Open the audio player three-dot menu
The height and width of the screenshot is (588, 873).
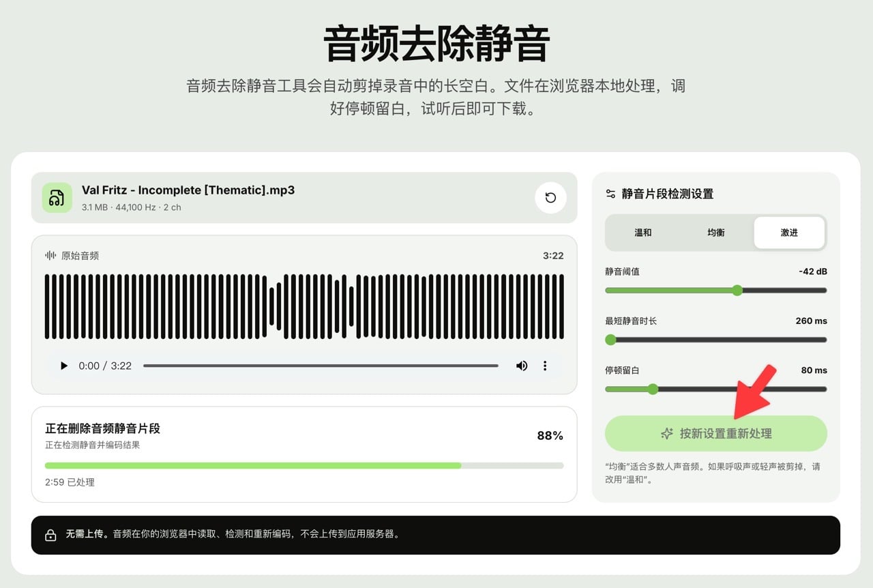545,366
